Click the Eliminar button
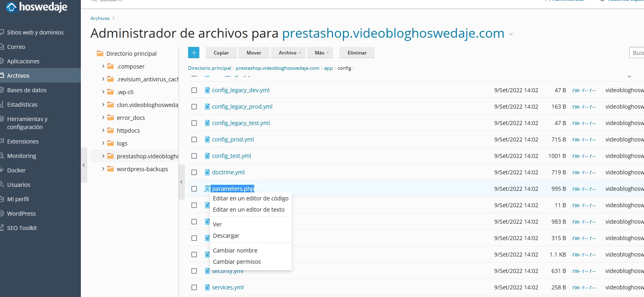 click(x=357, y=53)
